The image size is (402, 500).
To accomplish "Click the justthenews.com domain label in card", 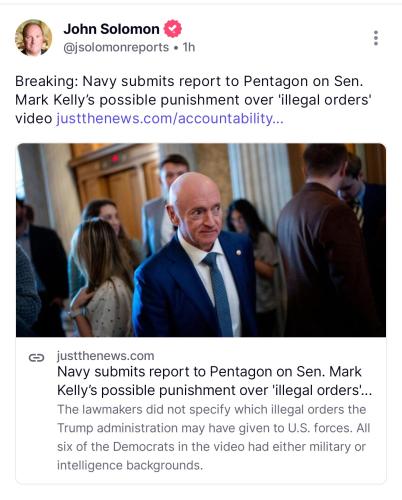I will coord(105,356).
